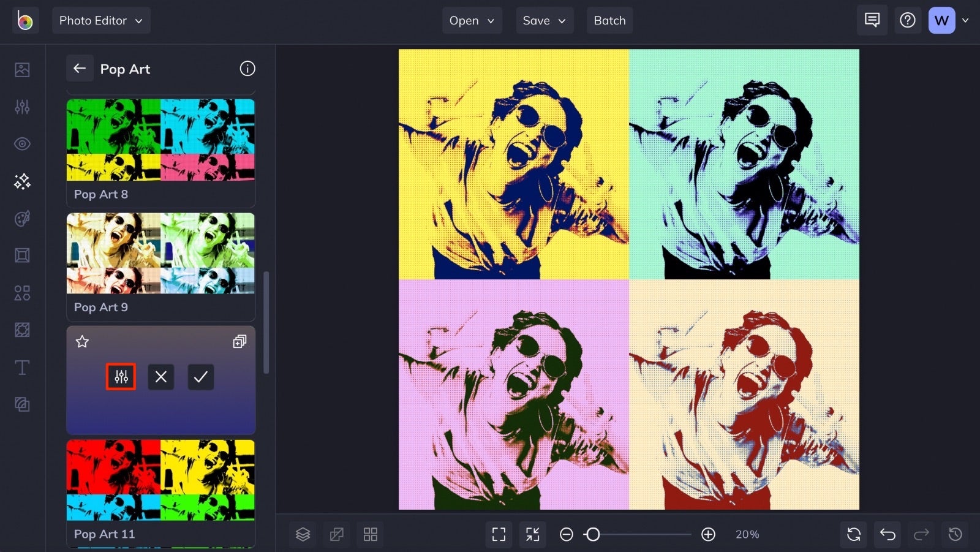Screen dimensions: 980x552
Task: Fit the canvas to the screen
Action: tap(498, 534)
